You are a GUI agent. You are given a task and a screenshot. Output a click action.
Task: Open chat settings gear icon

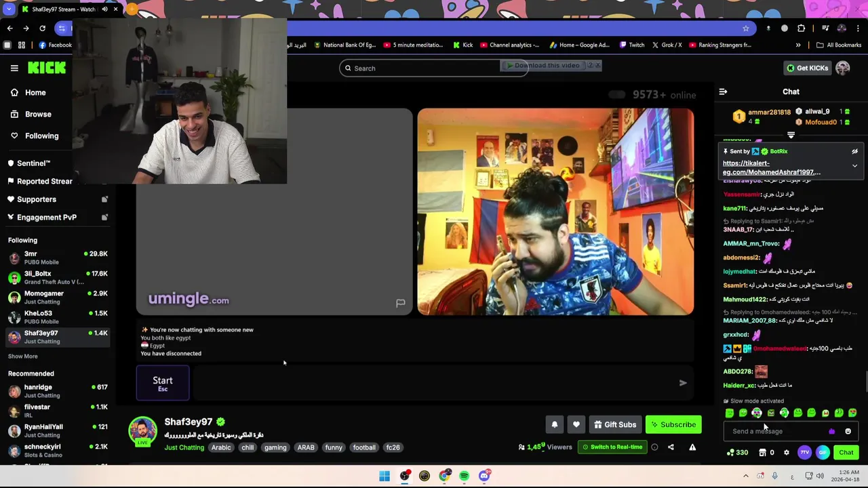click(787, 453)
